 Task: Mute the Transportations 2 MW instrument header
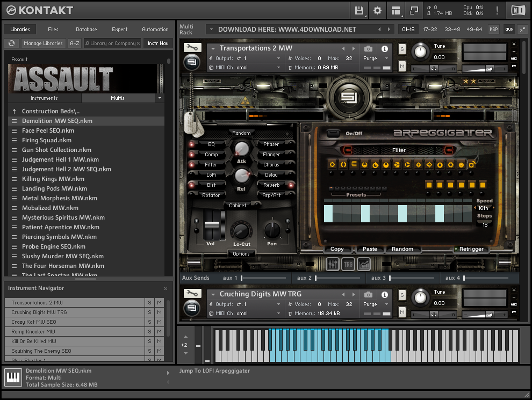pos(402,66)
